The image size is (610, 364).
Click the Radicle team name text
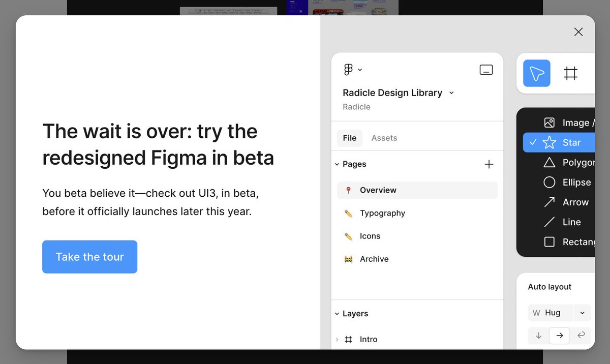(356, 107)
